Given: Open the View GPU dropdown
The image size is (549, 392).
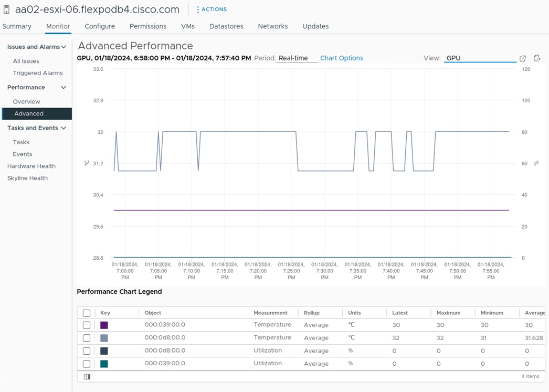Looking at the screenshot, I should coord(480,58).
